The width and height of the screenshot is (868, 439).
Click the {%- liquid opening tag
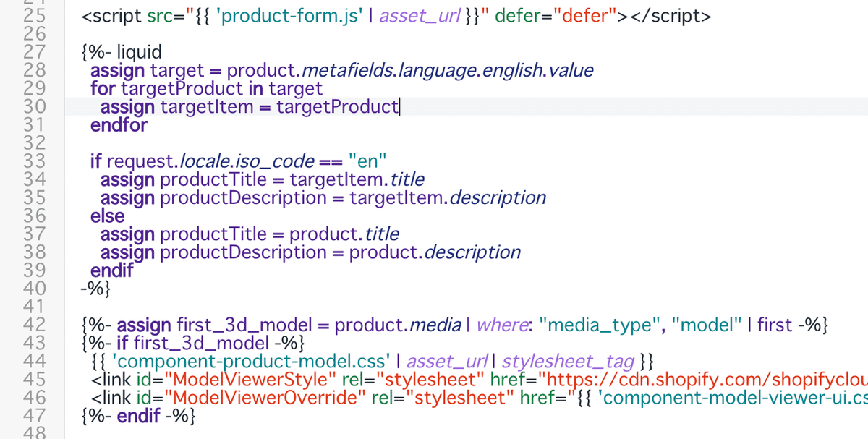122,52
